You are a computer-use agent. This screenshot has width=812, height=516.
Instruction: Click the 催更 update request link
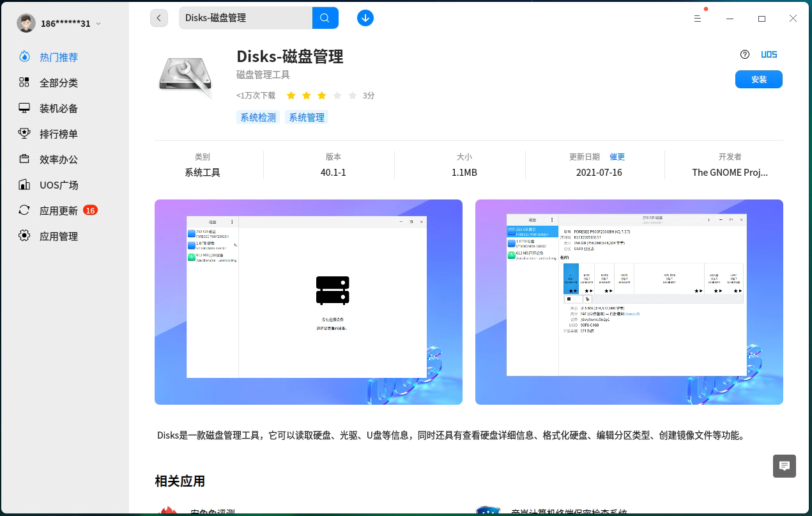pyautogui.click(x=617, y=157)
